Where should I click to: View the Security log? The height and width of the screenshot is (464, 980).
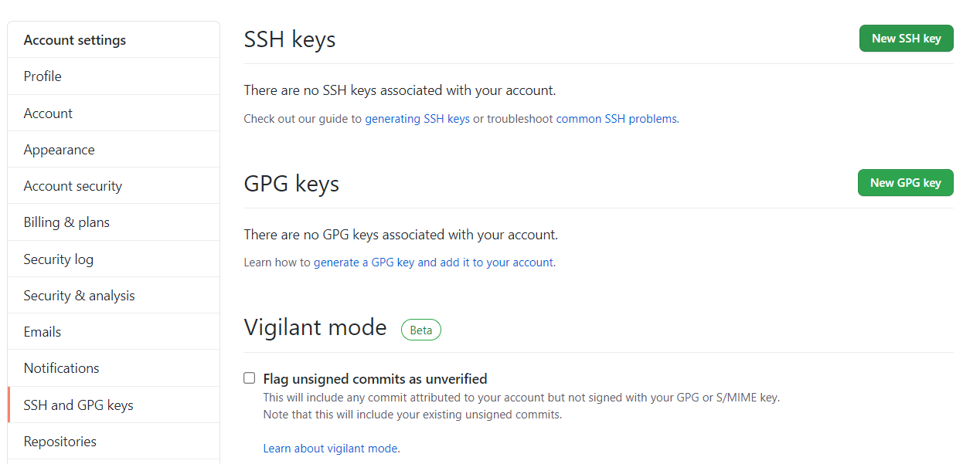[x=59, y=259]
